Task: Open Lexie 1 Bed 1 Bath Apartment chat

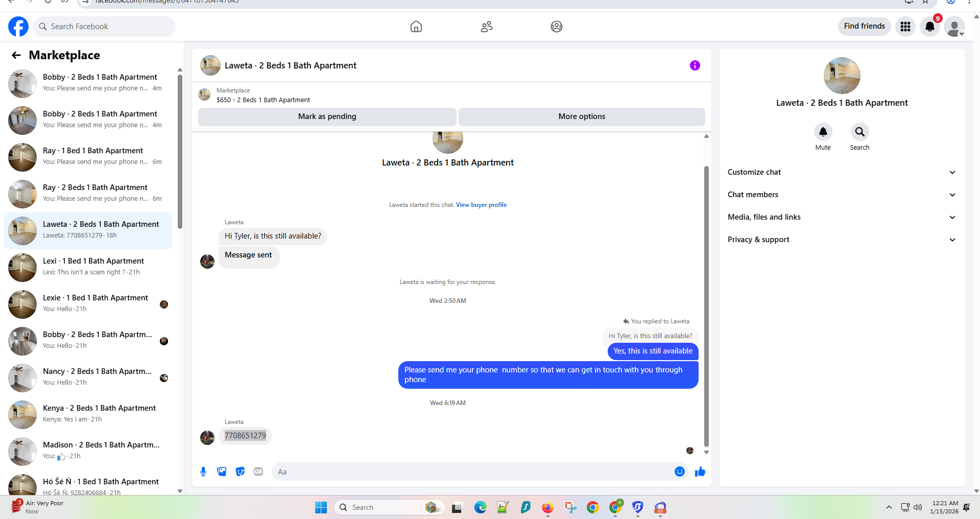Action: tap(88, 304)
